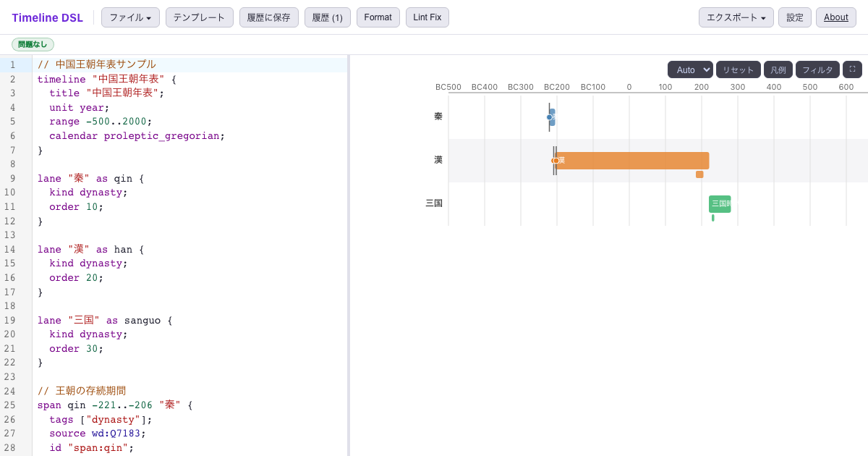Click the 'order 10;' code line
The image size is (868, 456).
pyautogui.click(x=77, y=206)
